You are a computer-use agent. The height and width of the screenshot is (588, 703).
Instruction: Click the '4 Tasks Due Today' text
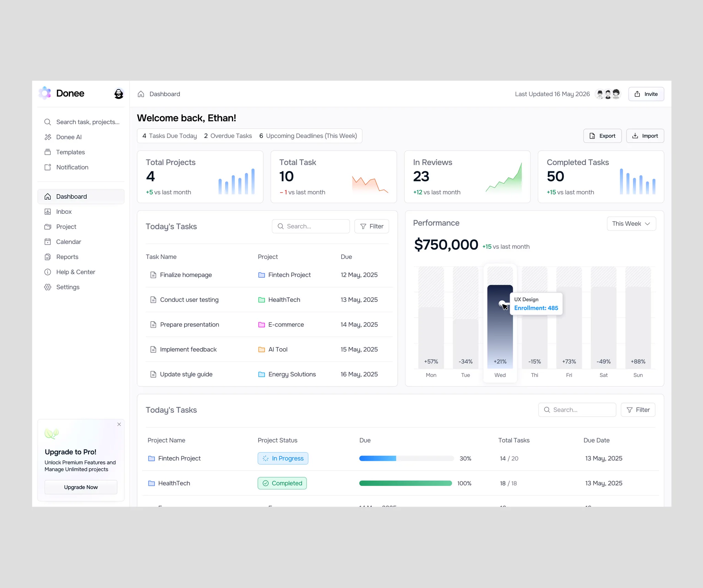tap(170, 136)
